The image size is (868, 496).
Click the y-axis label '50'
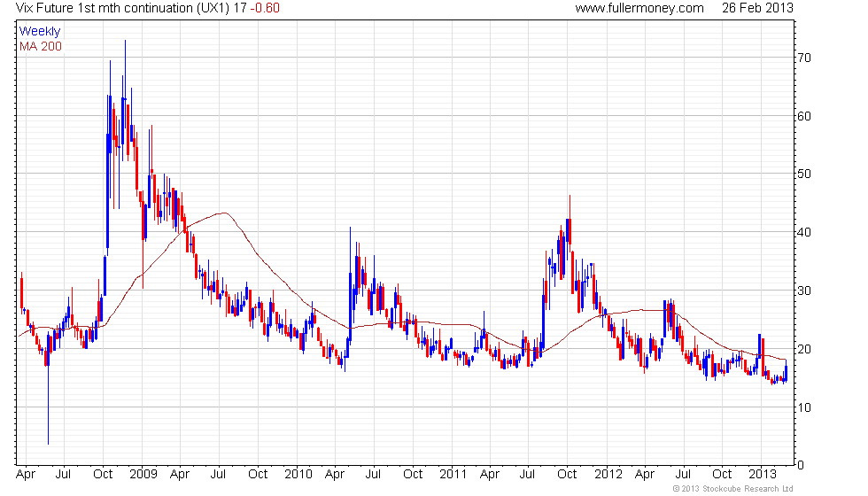pyautogui.click(x=804, y=174)
